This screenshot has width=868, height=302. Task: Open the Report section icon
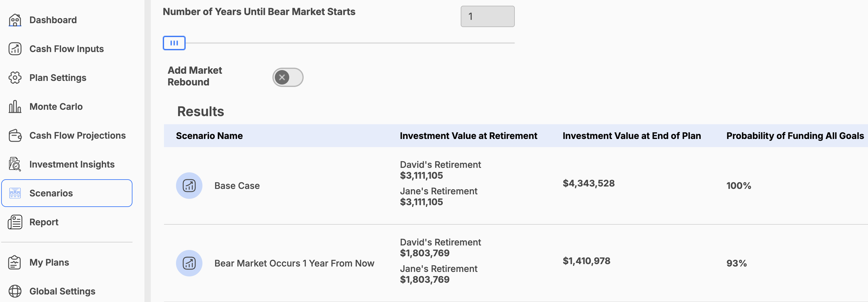[x=15, y=222]
